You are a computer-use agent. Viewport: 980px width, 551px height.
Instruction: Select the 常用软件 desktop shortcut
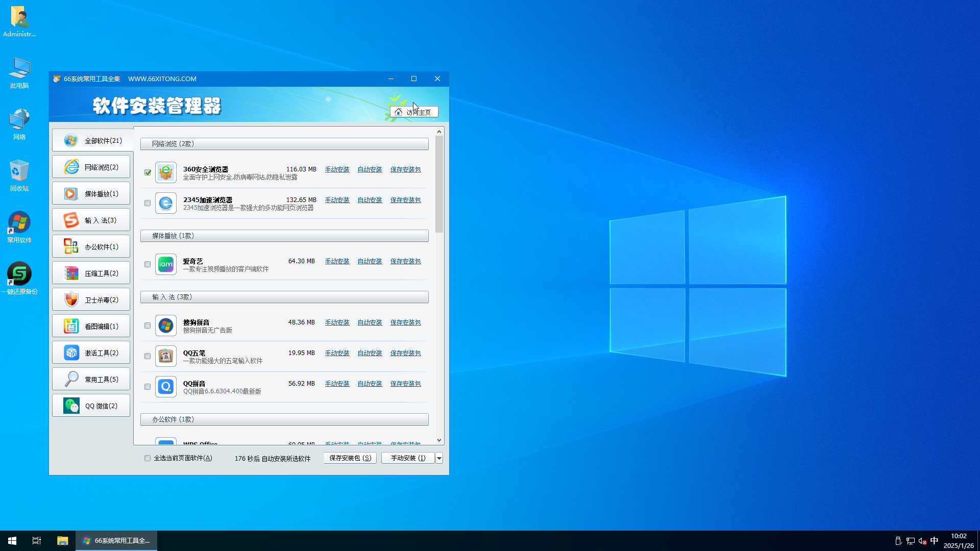tap(19, 227)
